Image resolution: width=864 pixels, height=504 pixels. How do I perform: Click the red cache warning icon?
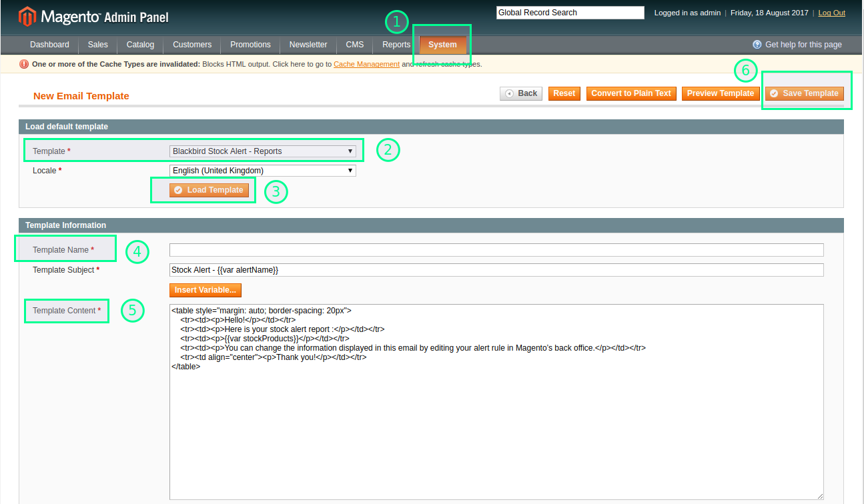pyautogui.click(x=25, y=65)
